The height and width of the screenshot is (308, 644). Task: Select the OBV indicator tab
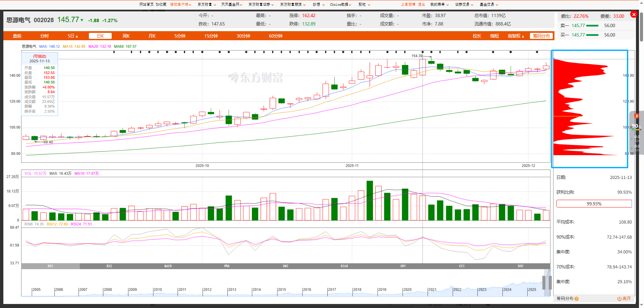403,266
